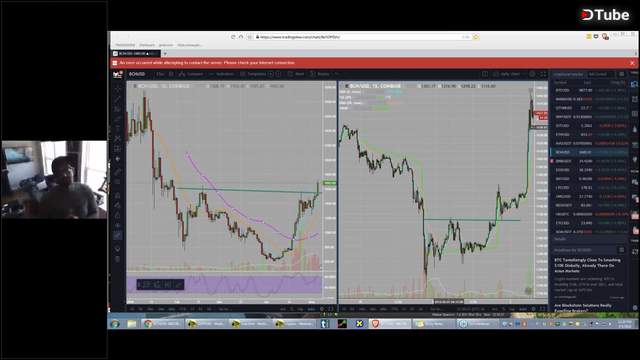This screenshot has height=360, width=640.
Task: Select the trend line drawing tool
Action: pyautogui.click(x=118, y=99)
